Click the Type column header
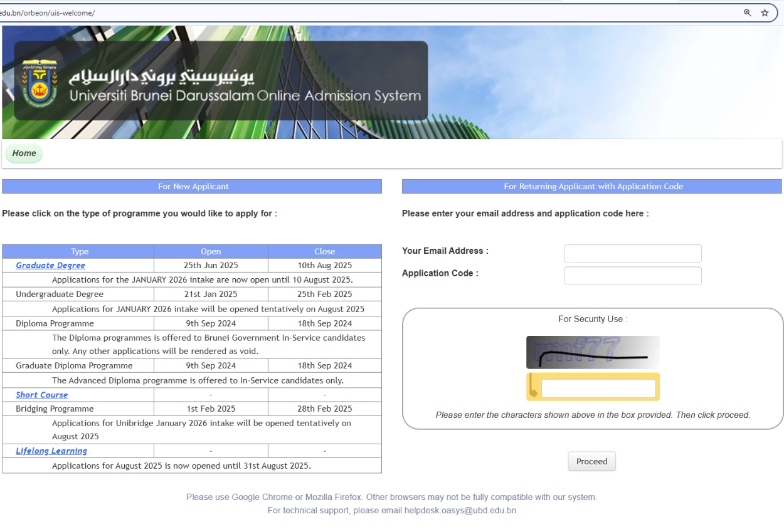784x532 pixels. [78, 251]
